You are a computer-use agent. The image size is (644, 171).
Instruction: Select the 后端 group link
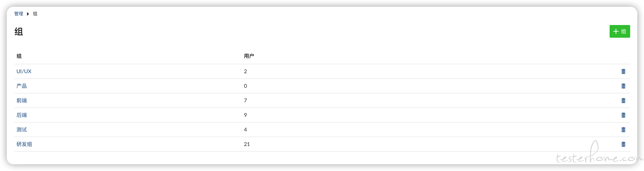(x=22, y=115)
